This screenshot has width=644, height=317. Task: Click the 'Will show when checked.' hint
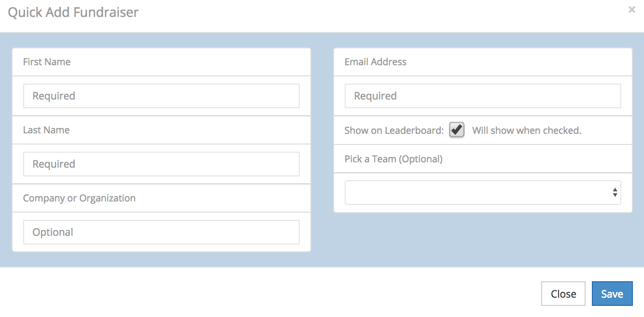click(x=527, y=130)
